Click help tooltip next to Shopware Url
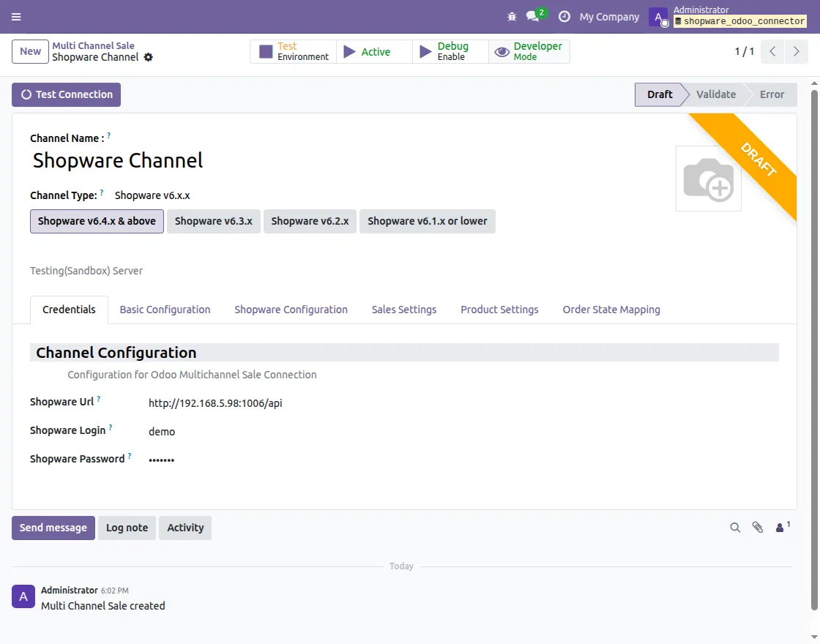Image resolution: width=820 pixels, height=644 pixels. [x=98, y=399]
